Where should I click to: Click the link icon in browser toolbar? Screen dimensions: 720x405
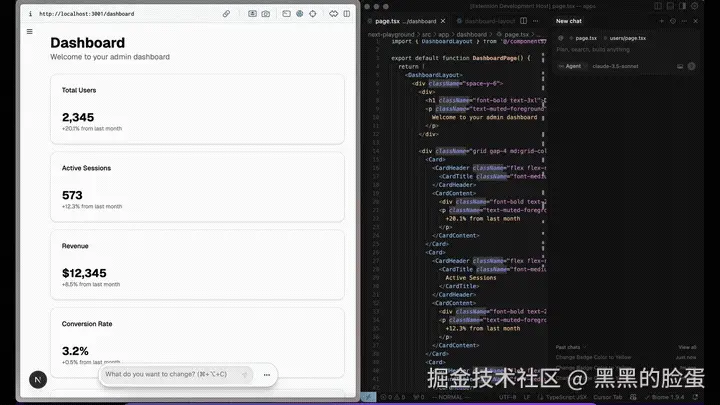click(226, 14)
